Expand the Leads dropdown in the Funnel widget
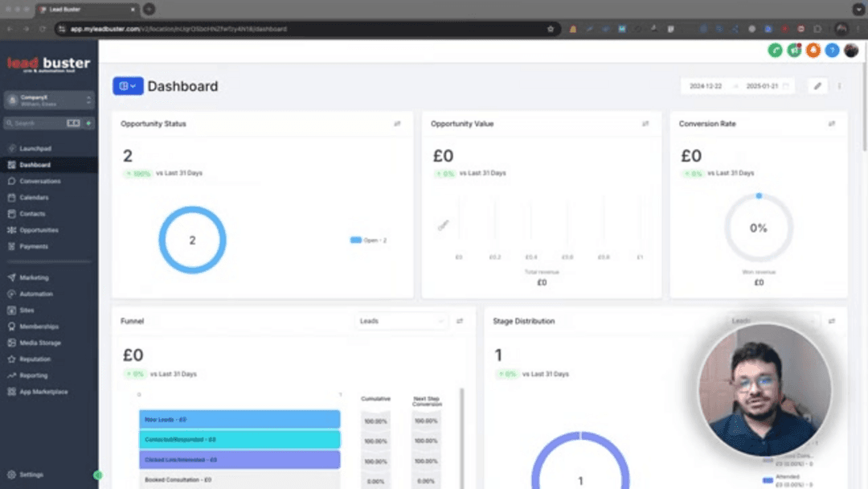 point(401,320)
